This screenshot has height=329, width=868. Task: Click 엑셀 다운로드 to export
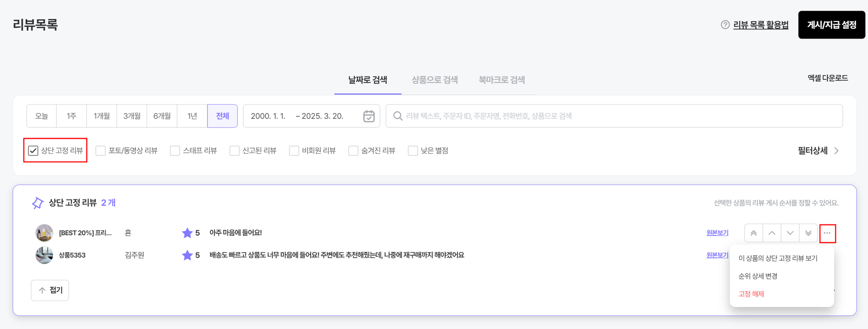pos(828,78)
